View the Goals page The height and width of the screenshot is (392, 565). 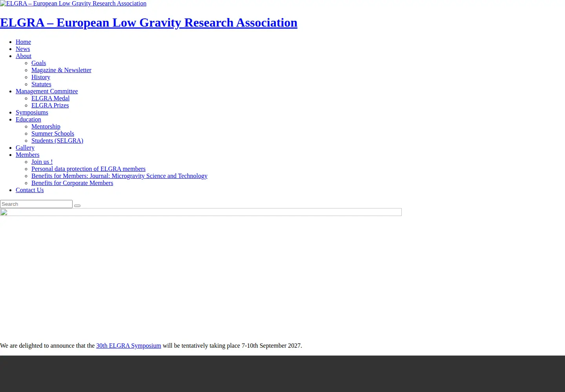[x=38, y=63]
